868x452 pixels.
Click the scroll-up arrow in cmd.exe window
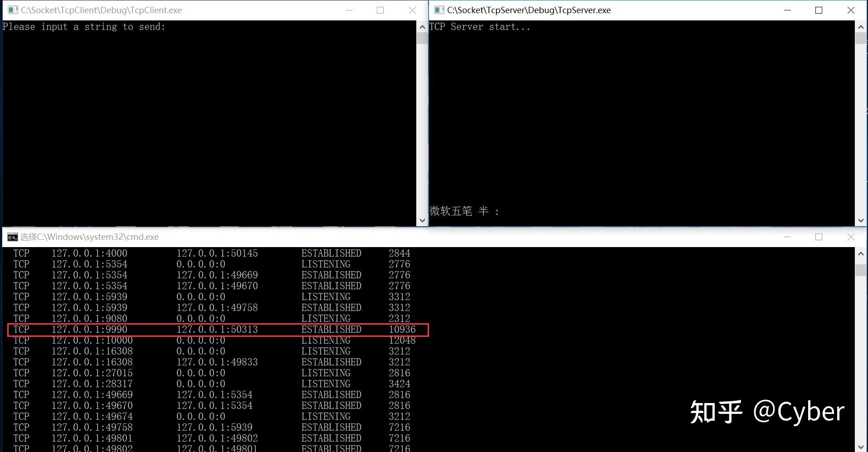[860, 253]
